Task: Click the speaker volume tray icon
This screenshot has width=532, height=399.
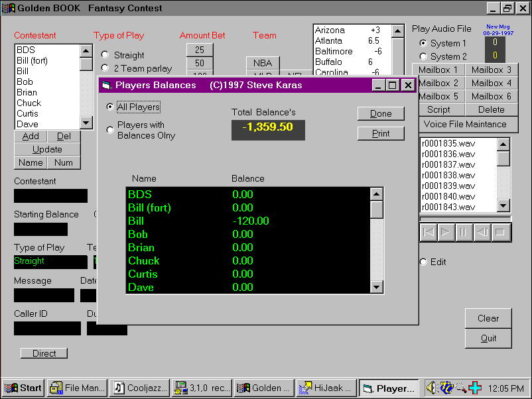Action: pyautogui.click(x=431, y=388)
